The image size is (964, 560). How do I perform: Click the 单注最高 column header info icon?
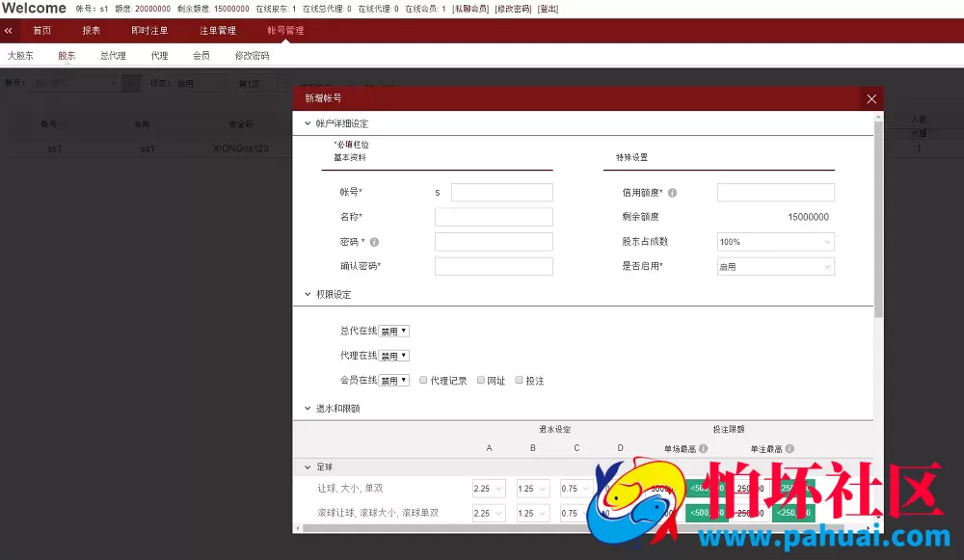click(x=791, y=448)
